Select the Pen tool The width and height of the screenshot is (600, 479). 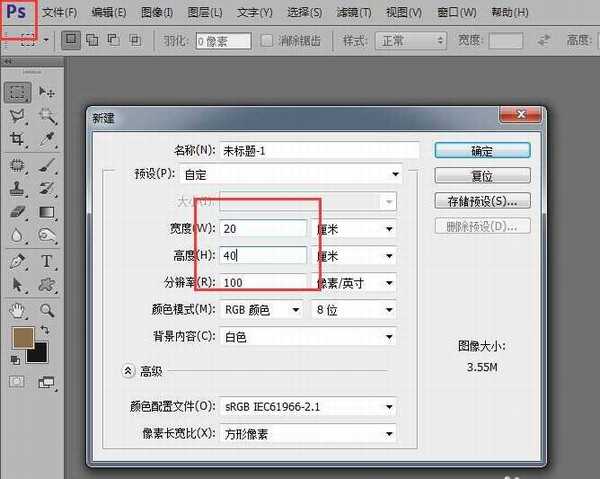[17, 261]
